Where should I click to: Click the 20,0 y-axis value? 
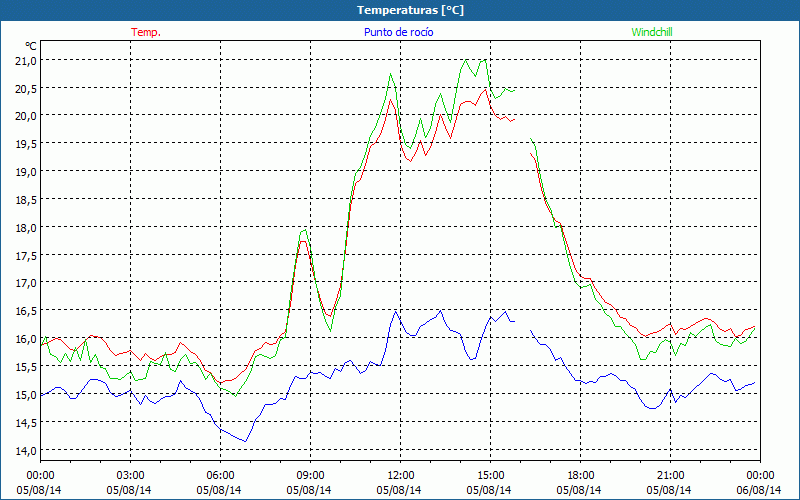(x=26, y=116)
